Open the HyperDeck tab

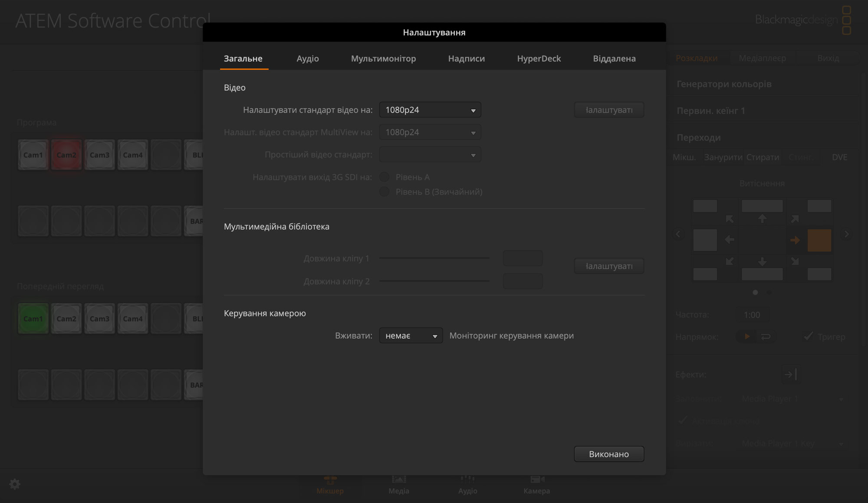click(x=539, y=59)
